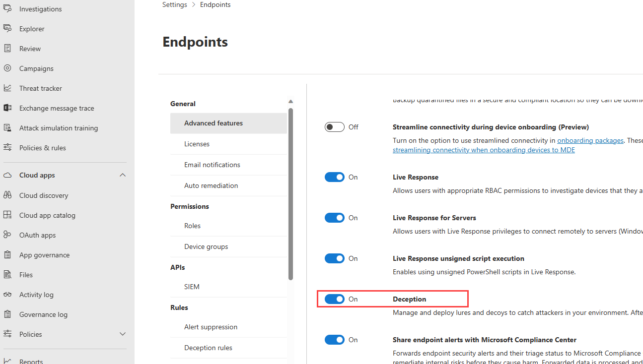Image resolution: width=643 pixels, height=364 pixels.
Task: Enable Streamline connectivity during onboarding toggle
Action: tap(335, 127)
